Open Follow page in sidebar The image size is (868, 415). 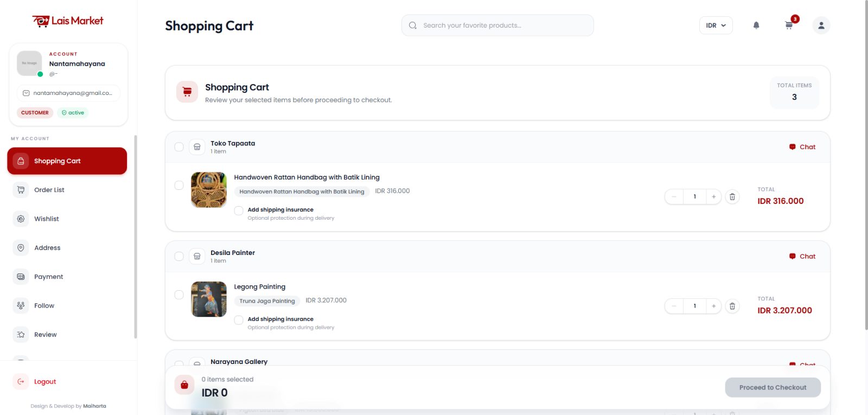point(67,305)
